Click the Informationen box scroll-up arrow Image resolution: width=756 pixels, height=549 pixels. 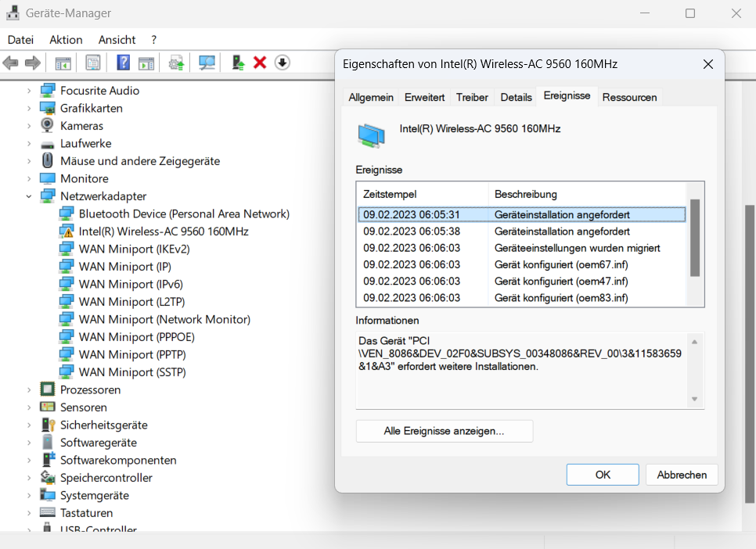coord(695,343)
